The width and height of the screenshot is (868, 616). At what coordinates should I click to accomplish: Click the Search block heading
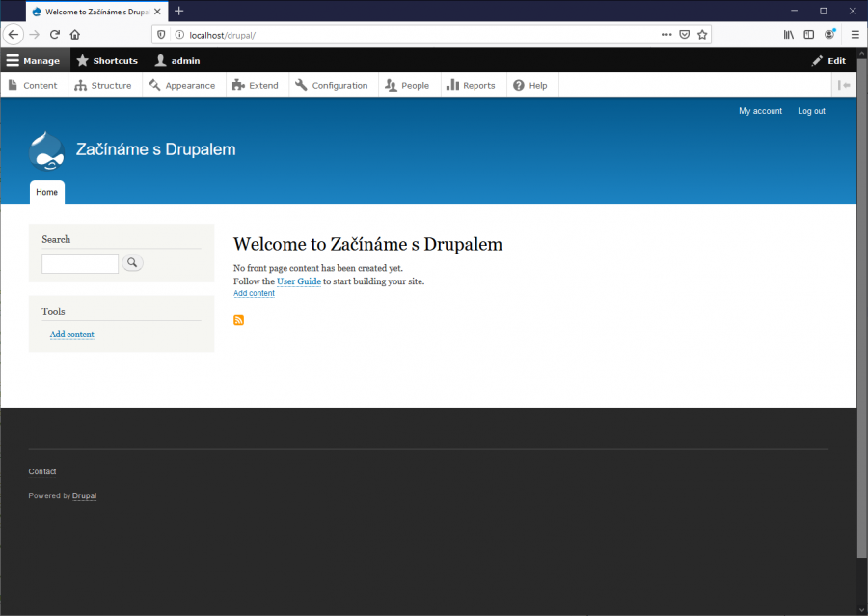click(56, 240)
